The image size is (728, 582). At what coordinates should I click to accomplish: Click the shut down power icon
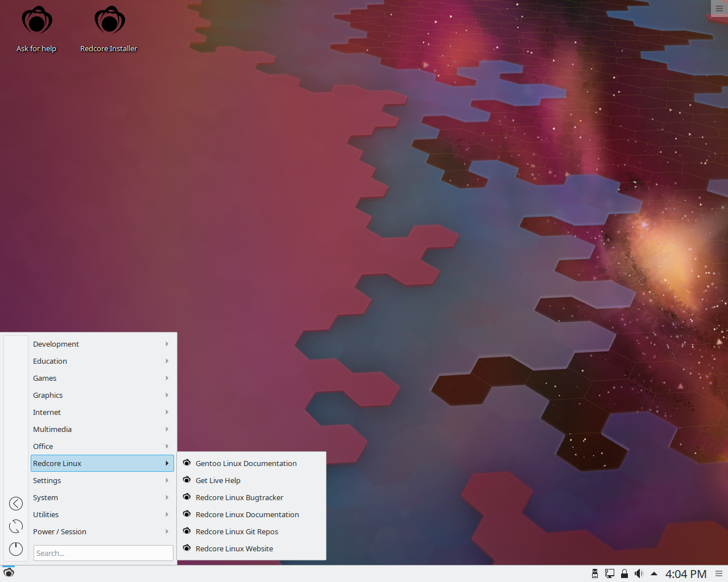tap(16, 549)
